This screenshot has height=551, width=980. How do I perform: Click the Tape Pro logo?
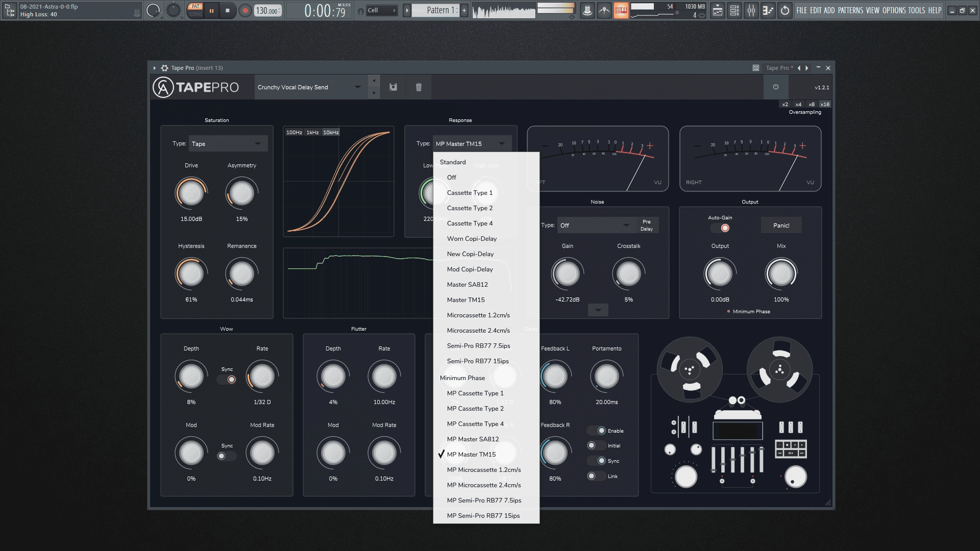[x=196, y=87]
